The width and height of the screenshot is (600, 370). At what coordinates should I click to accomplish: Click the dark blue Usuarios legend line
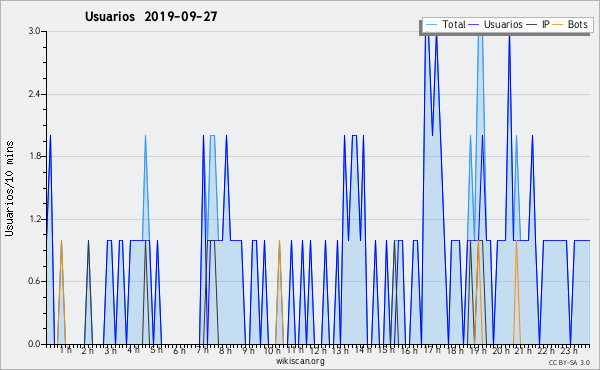tap(474, 25)
